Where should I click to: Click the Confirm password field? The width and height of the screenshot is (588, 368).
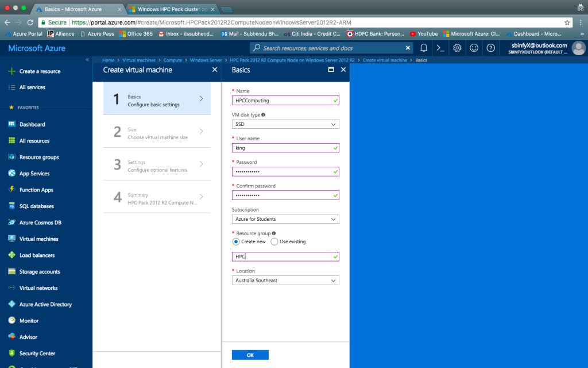tap(285, 195)
